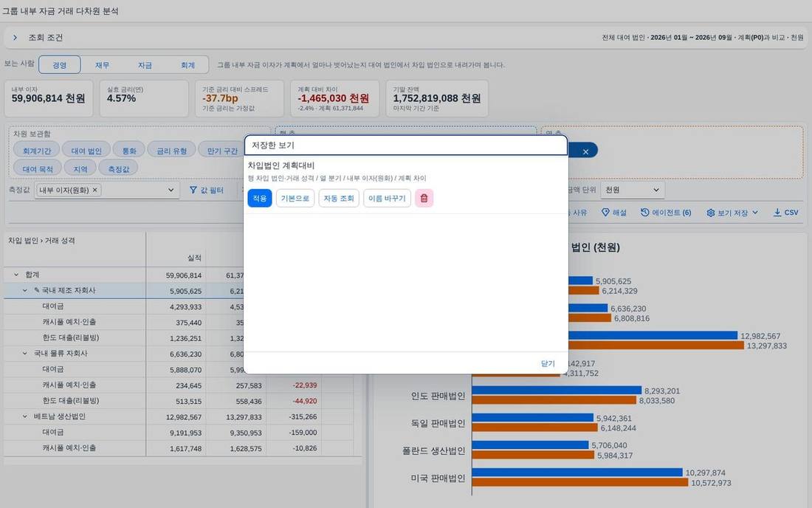Click the orange bar for 미국 판매법인
Screen dimensions: 812x508
point(580,483)
